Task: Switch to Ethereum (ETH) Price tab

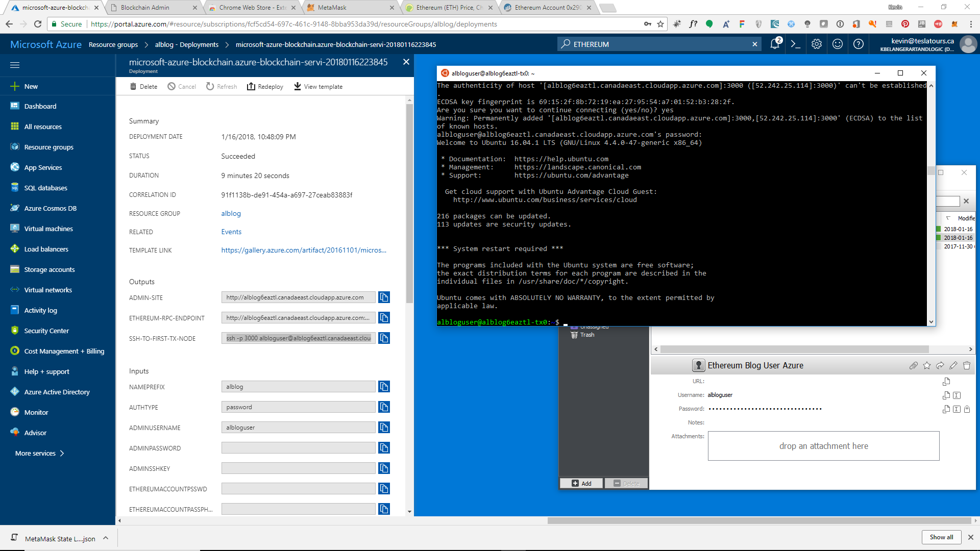Action: tap(448, 7)
